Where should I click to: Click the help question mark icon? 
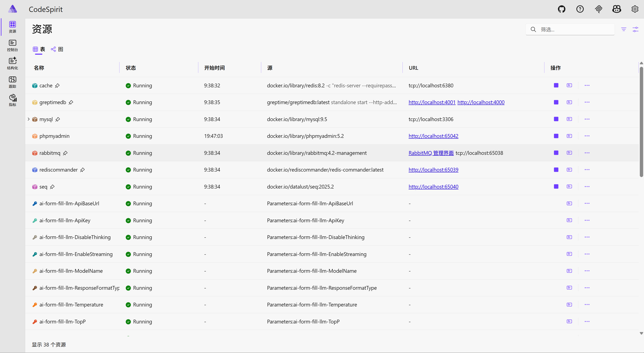click(x=580, y=9)
